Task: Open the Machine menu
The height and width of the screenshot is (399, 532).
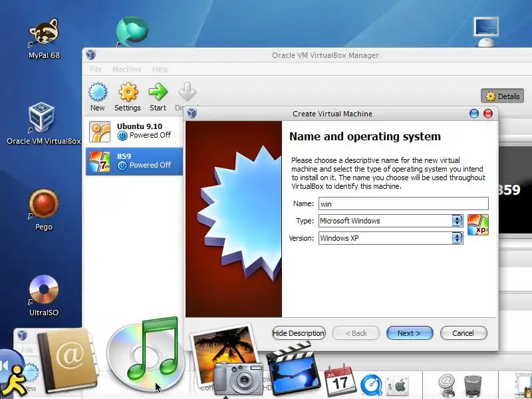Action: pos(127,69)
